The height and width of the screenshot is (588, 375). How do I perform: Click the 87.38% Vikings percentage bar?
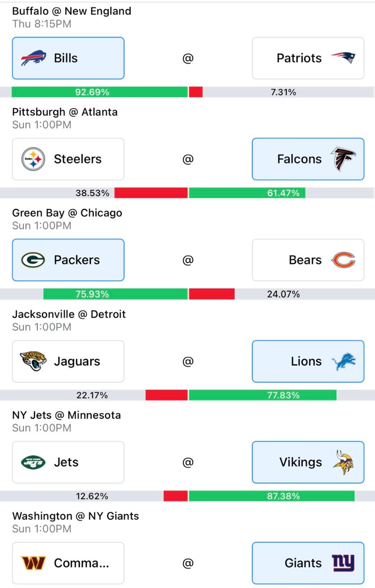[x=272, y=496]
